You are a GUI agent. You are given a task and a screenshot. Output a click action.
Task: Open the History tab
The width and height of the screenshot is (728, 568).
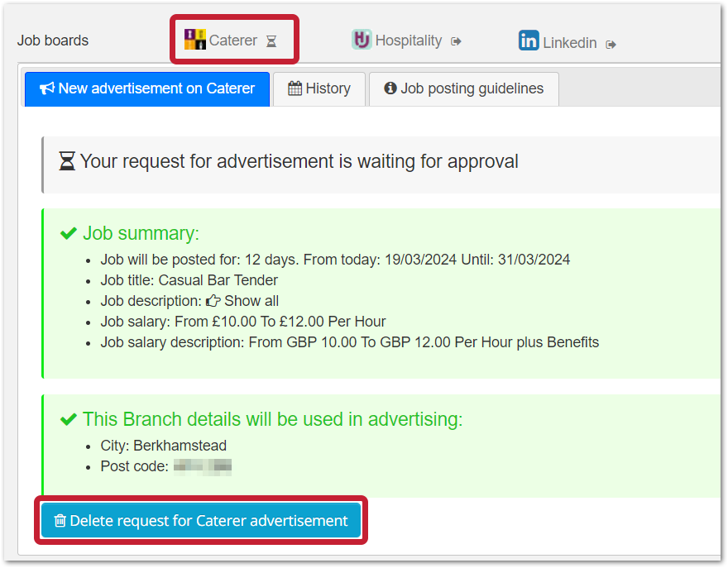click(x=318, y=88)
